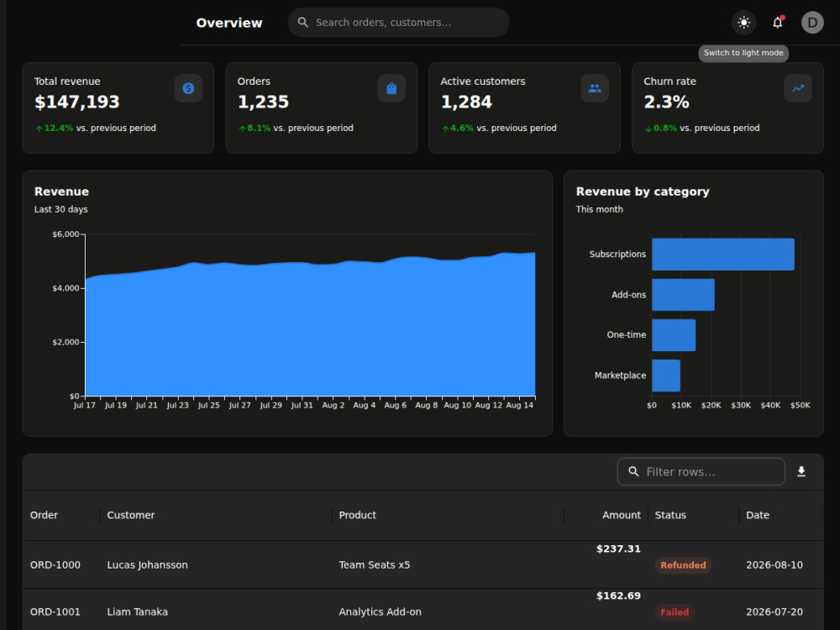This screenshot has width=840, height=630.
Task: Click date 2026-08-10
Action: click(x=774, y=565)
